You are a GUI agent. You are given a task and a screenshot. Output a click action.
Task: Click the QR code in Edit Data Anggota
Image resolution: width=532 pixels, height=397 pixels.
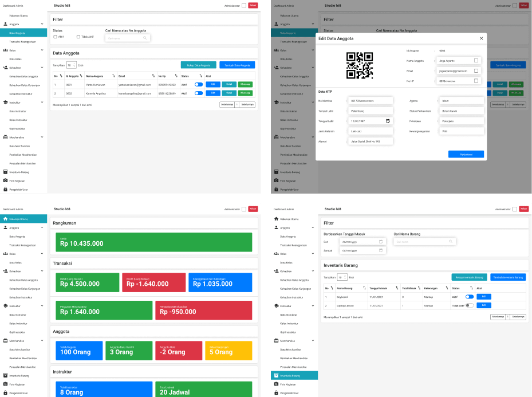coord(361,65)
